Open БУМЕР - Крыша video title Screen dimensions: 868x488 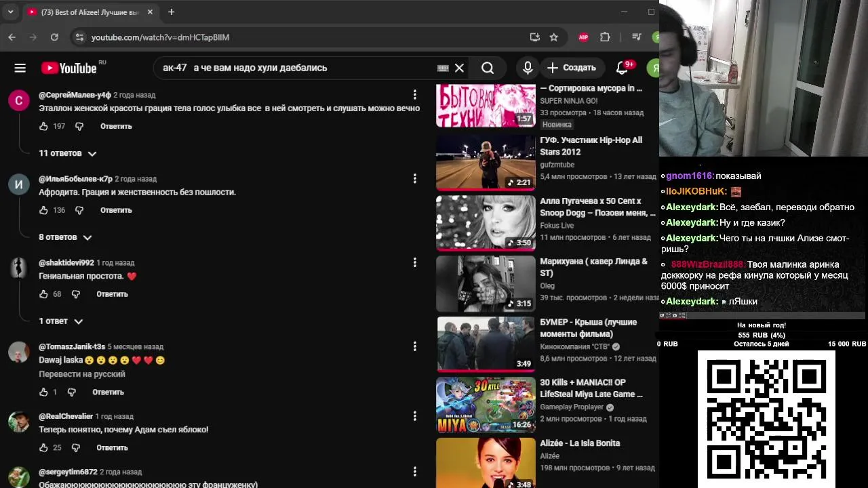point(588,328)
